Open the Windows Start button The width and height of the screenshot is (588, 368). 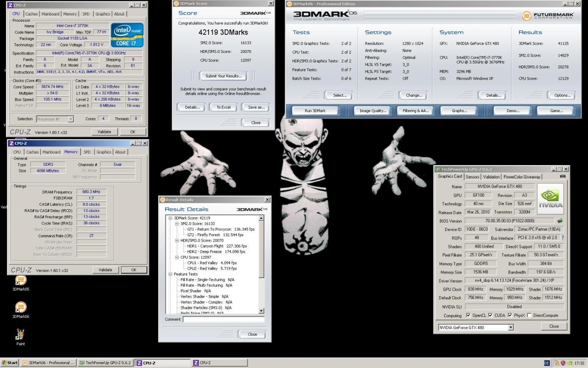(x=9, y=363)
